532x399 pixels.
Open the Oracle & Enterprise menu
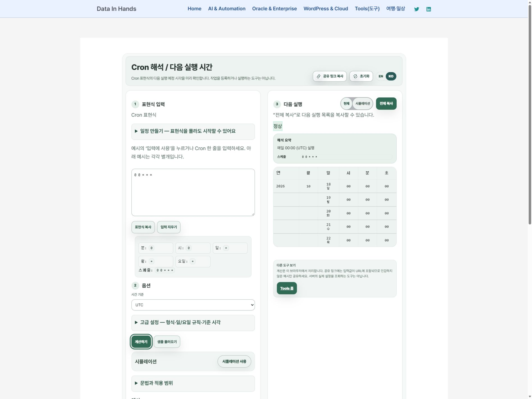[x=274, y=9]
